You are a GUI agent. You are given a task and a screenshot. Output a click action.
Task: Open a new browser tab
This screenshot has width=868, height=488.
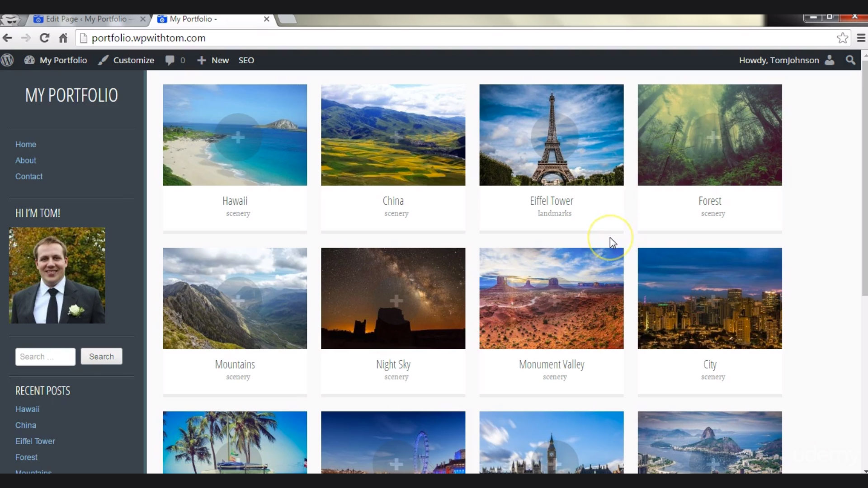click(x=287, y=19)
